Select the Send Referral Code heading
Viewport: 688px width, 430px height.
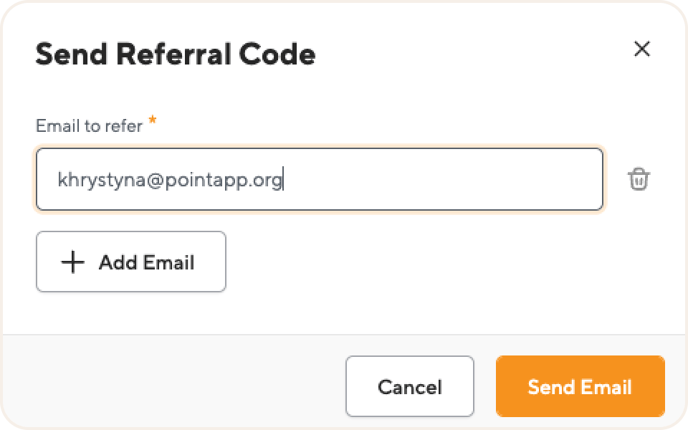[176, 54]
